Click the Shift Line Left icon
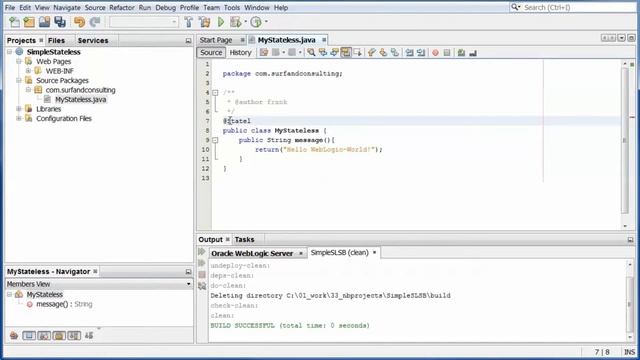This screenshot has height=360, width=640. pos(409,52)
